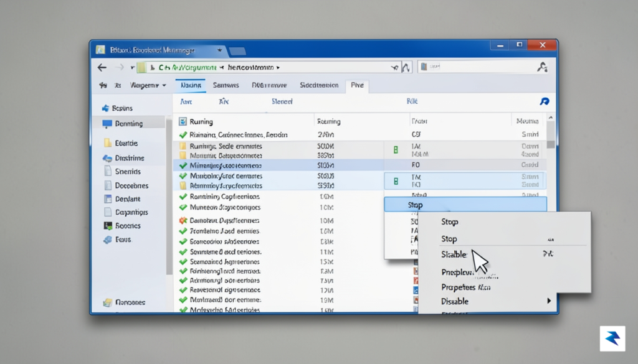Click checkmark of highlighted 'Mimenjnof' row
The height and width of the screenshot is (364, 638).
pos(183,166)
